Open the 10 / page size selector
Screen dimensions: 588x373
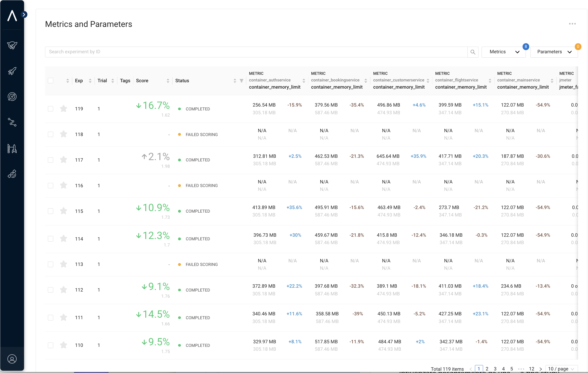pyautogui.click(x=561, y=369)
